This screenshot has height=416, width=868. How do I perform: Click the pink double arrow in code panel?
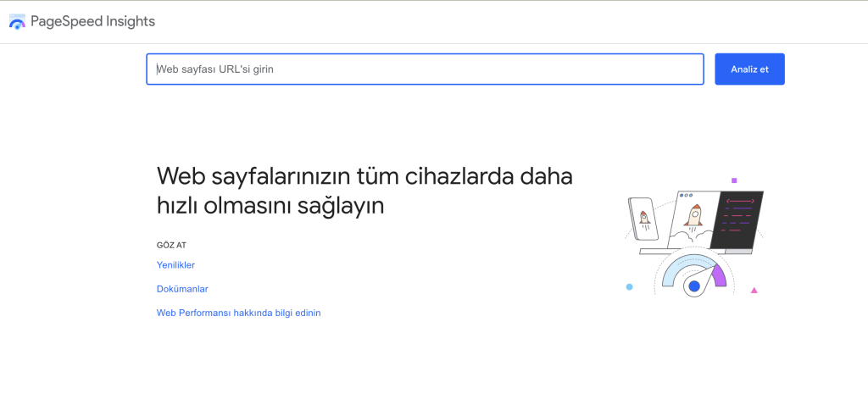click(740, 201)
